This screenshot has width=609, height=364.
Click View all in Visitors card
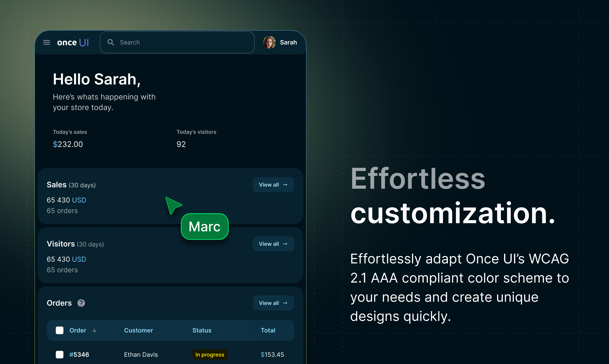click(x=273, y=244)
